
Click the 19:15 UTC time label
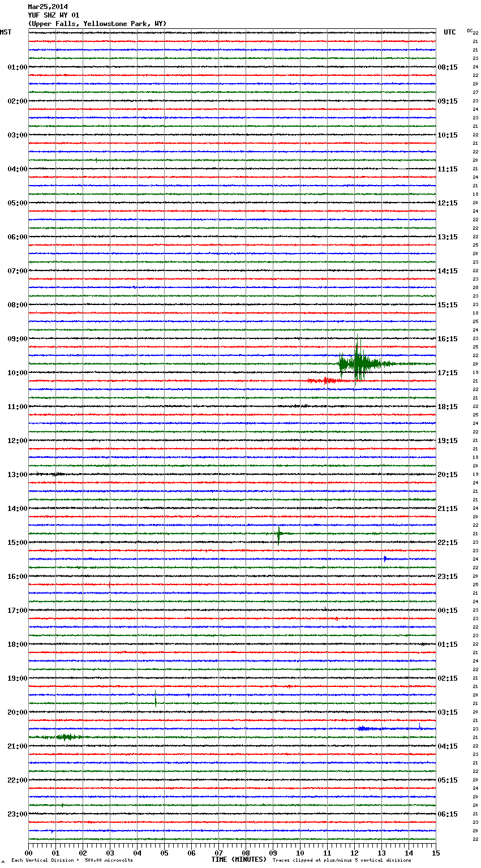pyautogui.click(x=448, y=441)
